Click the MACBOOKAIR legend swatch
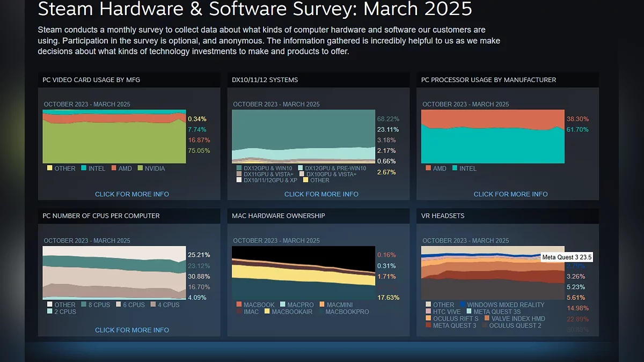The width and height of the screenshot is (644, 362). pyautogui.click(x=267, y=312)
